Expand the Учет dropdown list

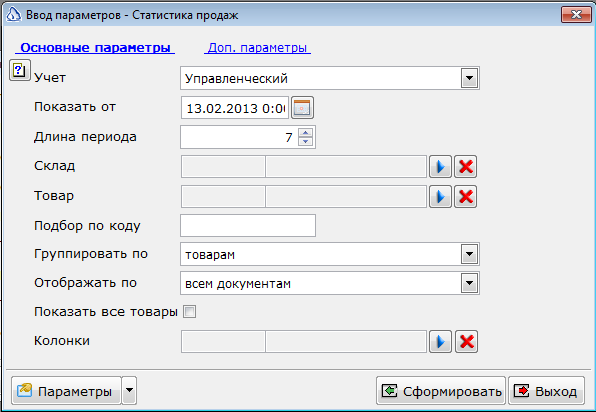[469, 78]
